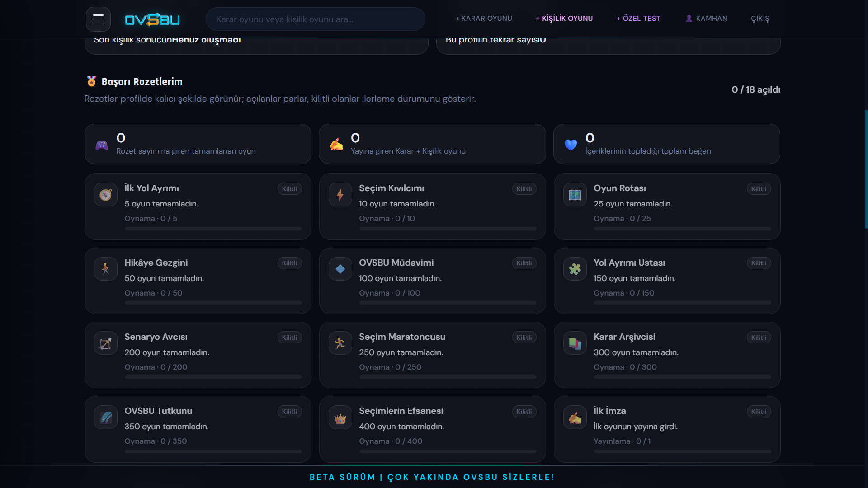Click the game controller icon
Screen dimensions: 868x488
click(x=102, y=145)
